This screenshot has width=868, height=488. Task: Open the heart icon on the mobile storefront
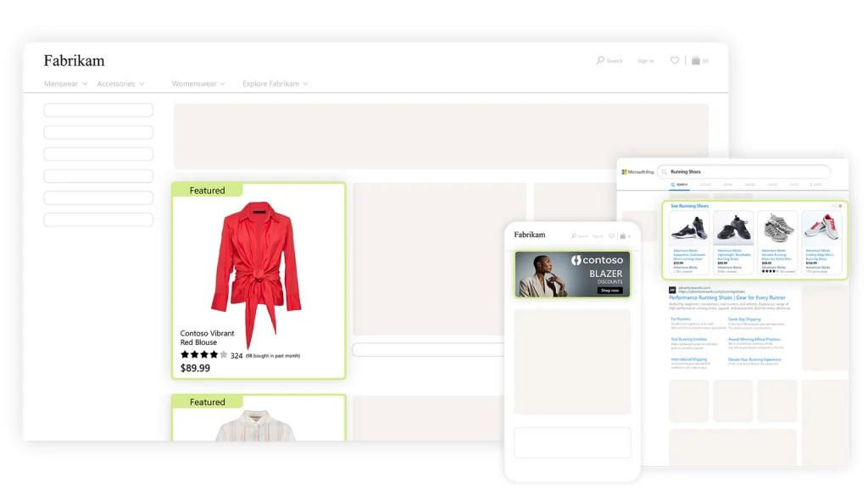611,236
